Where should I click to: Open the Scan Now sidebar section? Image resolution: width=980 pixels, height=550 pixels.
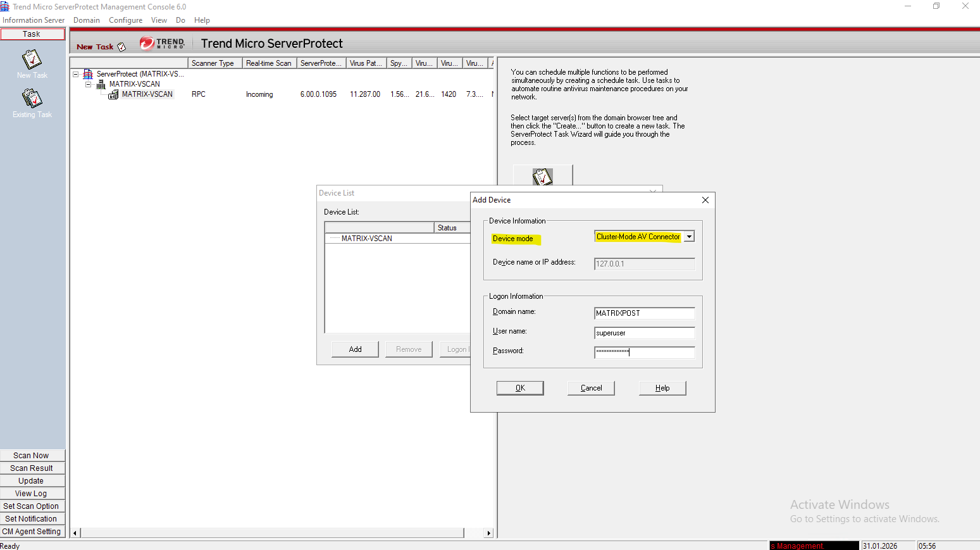pyautogui.click(x=32, y=456)
